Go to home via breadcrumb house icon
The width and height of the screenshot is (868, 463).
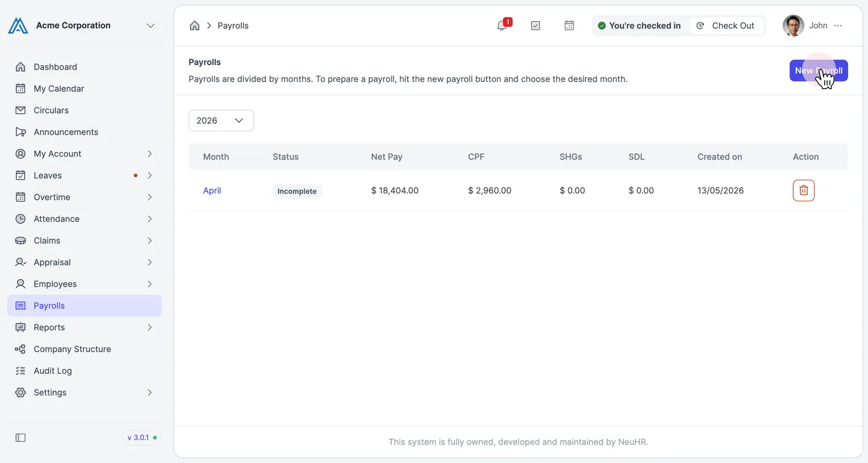pyautogui.click(x=195, y=25)
